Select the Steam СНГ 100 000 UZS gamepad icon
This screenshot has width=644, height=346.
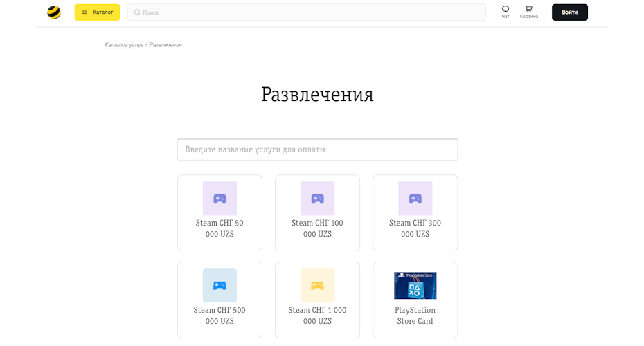click(x=317, y=199)
